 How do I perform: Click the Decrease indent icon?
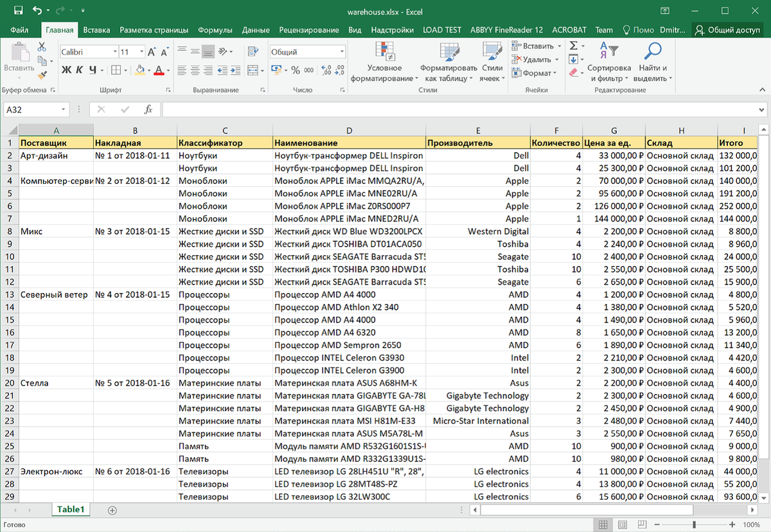(222, 70)
